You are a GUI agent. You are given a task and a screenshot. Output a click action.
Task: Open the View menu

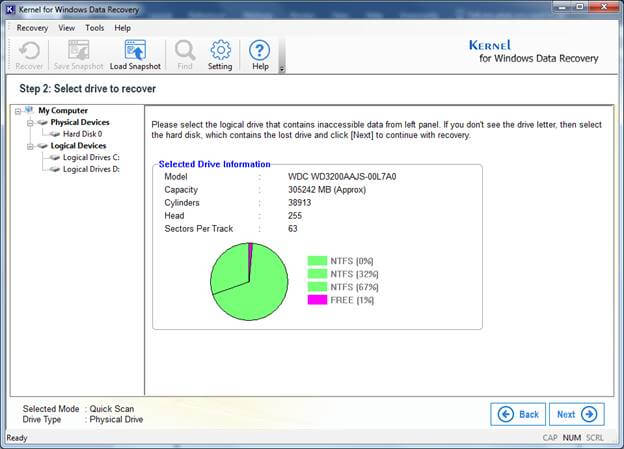pyautogui.click(x=66, y=28)
